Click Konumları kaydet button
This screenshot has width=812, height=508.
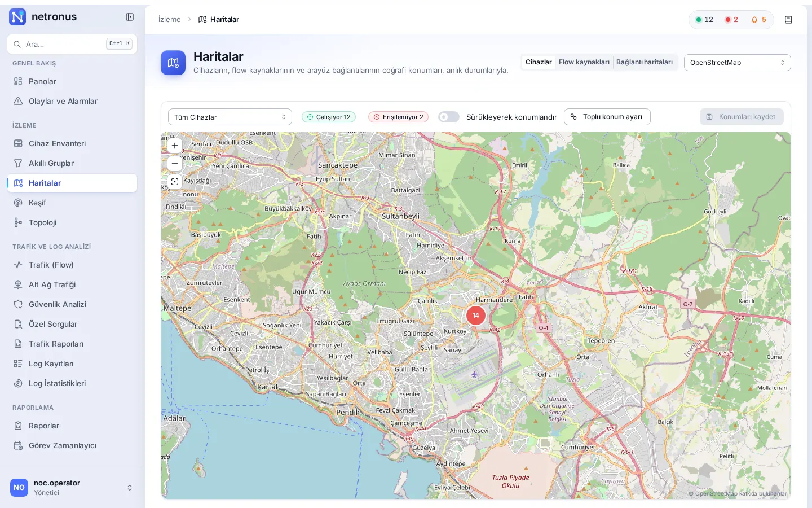742,117
